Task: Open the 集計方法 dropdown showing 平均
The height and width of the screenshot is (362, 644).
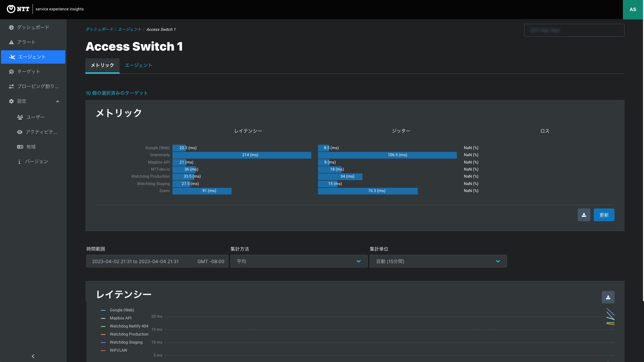Action: point(299,261)
